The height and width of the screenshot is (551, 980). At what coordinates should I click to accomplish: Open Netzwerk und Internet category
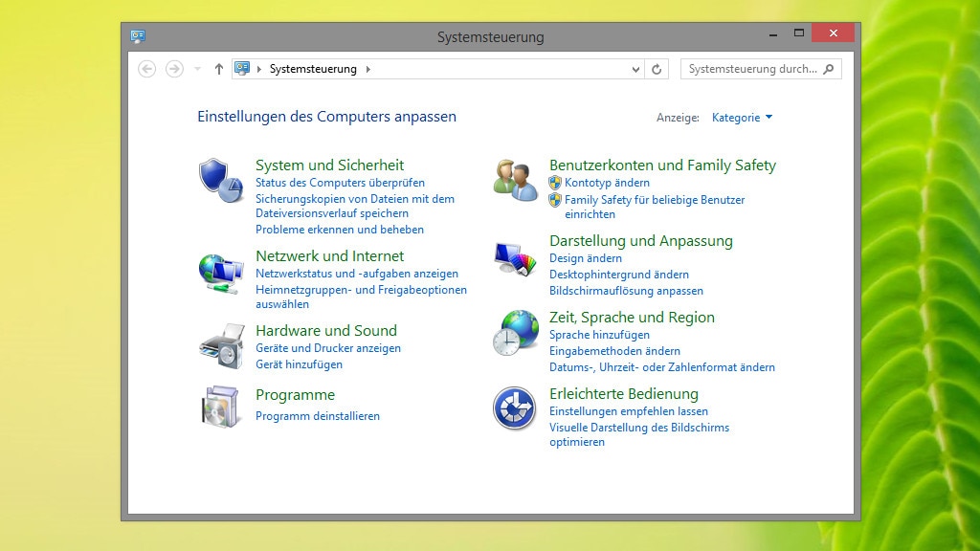(x=329, y=255)
